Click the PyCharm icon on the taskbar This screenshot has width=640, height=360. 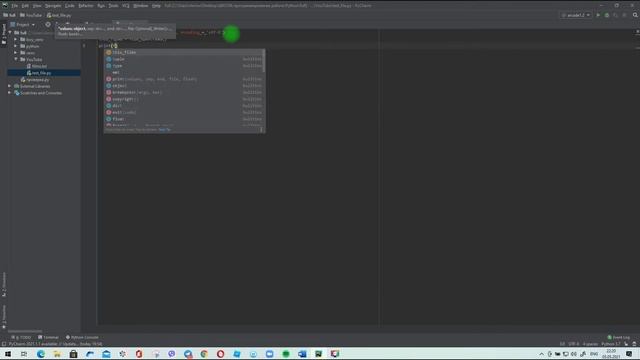[318, 353]
